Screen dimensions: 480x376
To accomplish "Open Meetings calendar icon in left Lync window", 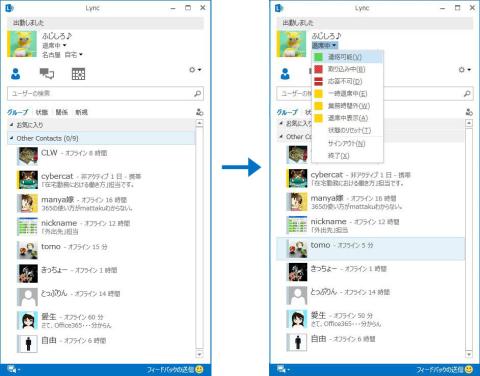I will (x=78, y=74).
